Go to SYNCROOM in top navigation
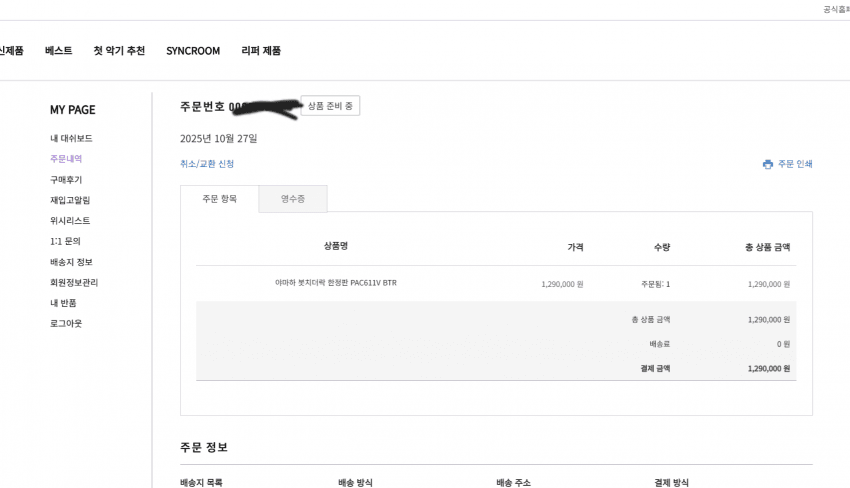Viewport: 850px width, 488px height. tap(193, 51)
